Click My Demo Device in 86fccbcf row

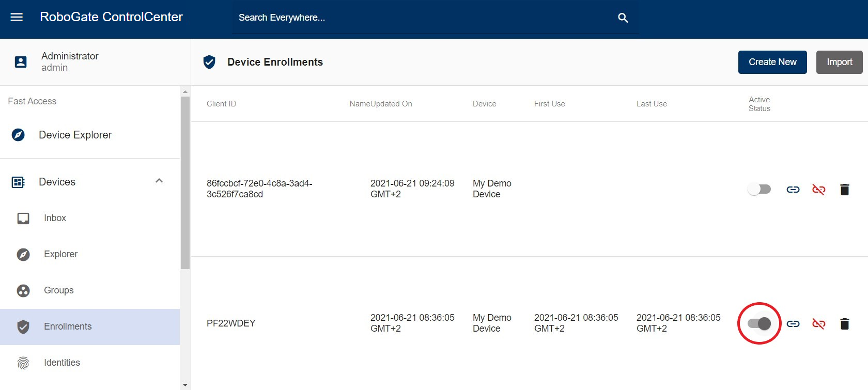point(492,189)
